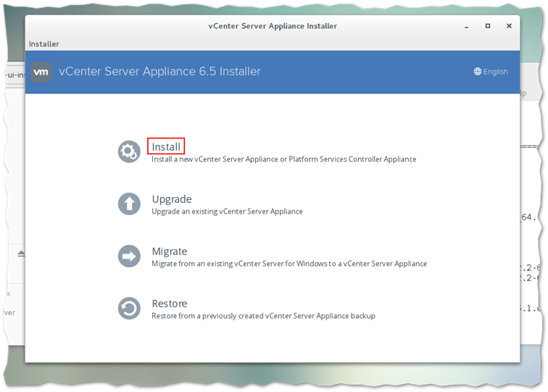Close the vCenter Server Appliance Installer window
This screenshot has height=392, width=548.
pyautogui.click(x=509, y=26)
